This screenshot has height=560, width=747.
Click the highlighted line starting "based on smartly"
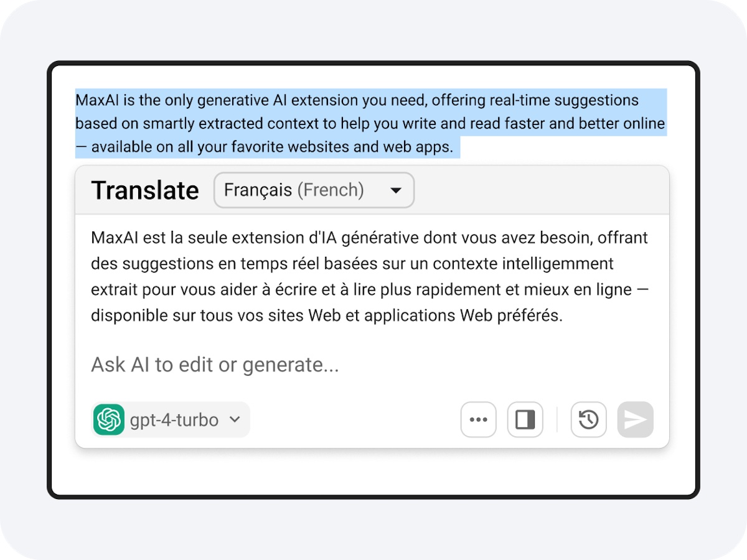[x=370, y=124]
